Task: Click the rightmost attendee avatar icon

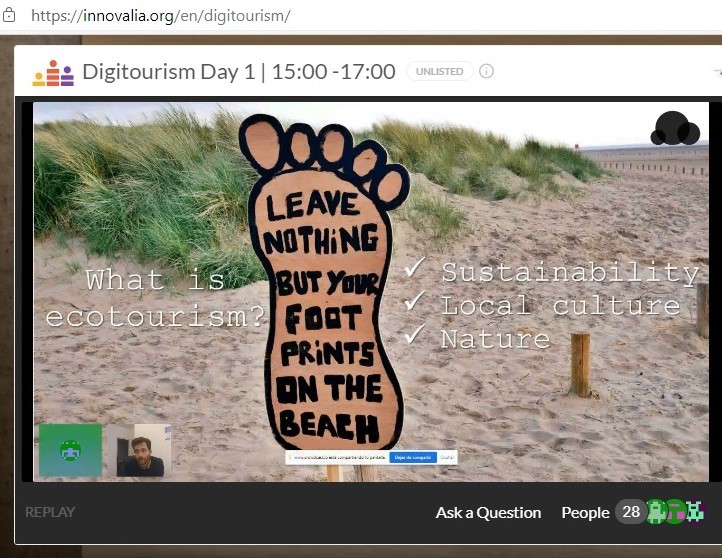Action: [x=695, y=512]
